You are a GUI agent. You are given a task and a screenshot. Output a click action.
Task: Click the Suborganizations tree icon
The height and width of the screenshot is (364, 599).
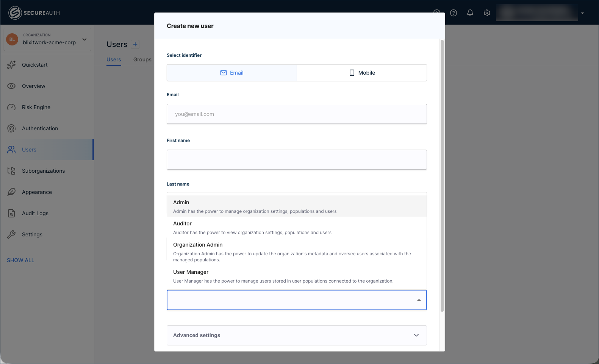tap(11, 171)
